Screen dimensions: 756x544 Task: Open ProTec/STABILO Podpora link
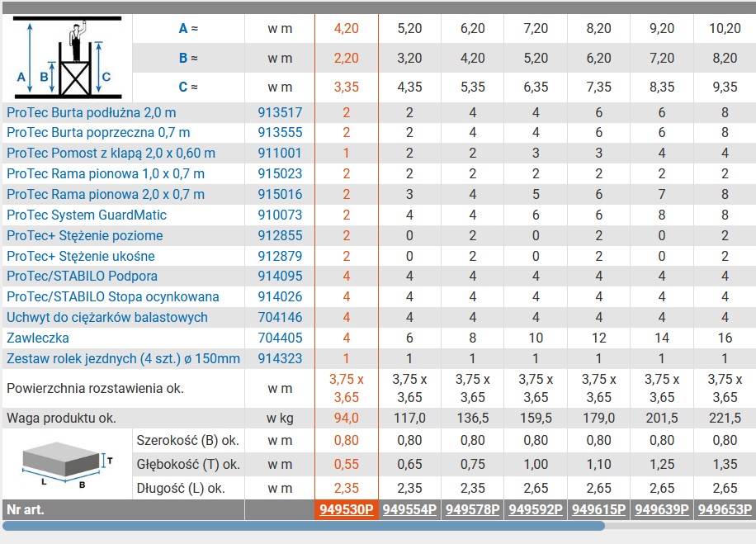(82, 277)
